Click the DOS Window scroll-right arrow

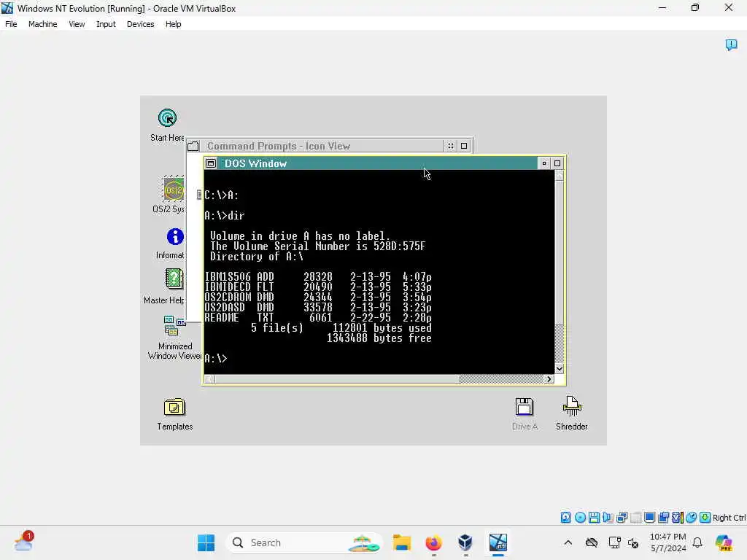pyautogui.click(x=549, y=379)
